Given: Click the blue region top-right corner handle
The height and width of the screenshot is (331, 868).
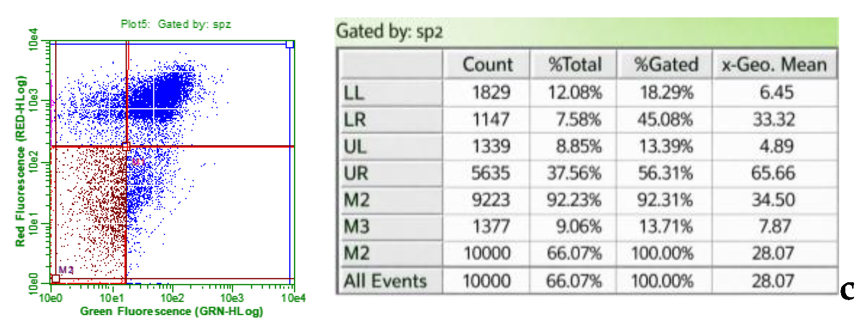Looking at the screenshot, I should click(x=290, y=44).
